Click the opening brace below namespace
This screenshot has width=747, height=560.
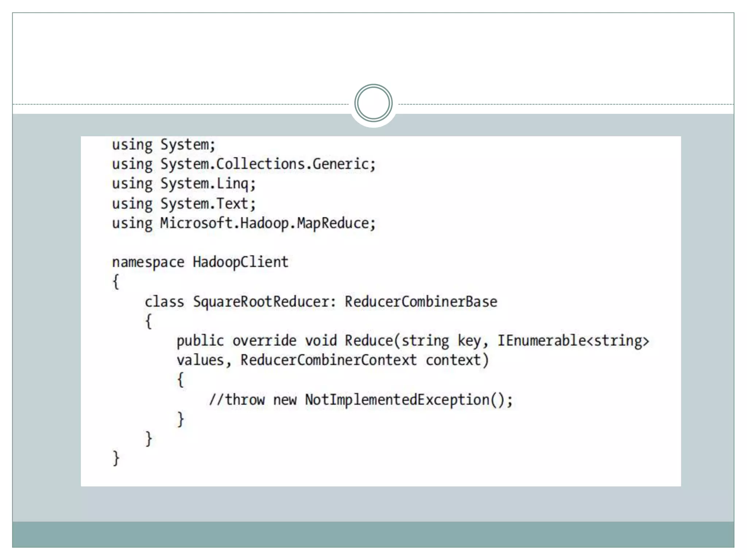116,282
